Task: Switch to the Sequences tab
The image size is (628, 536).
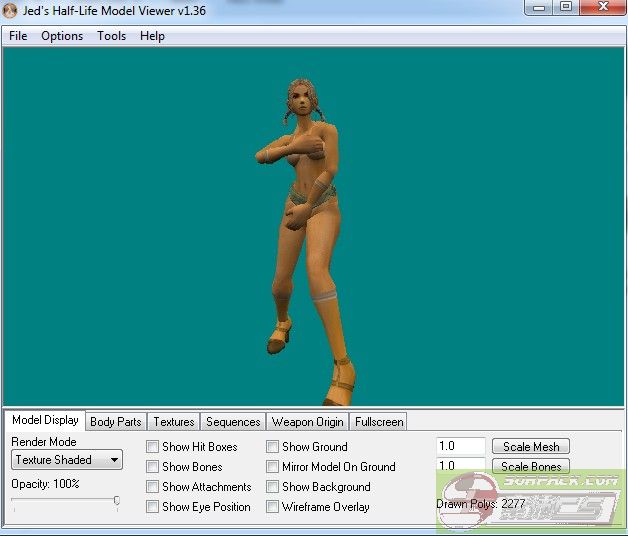Action: [233, 422]
